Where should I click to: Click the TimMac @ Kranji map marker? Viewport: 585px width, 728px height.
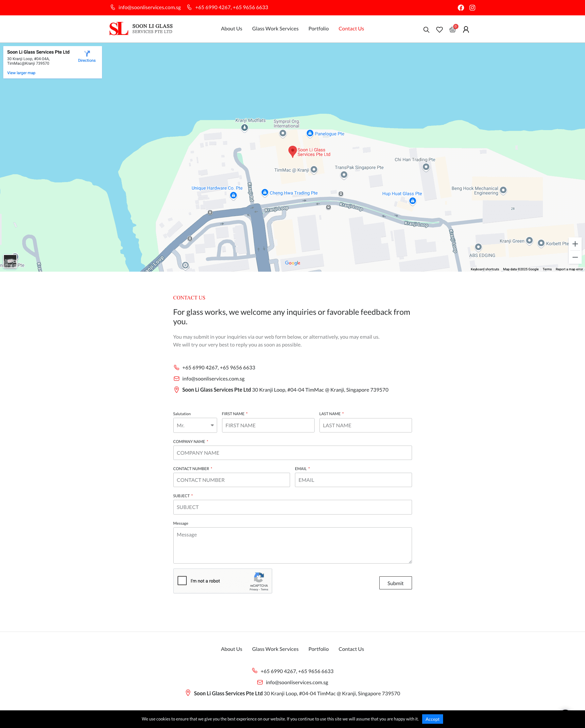(314, 170)
